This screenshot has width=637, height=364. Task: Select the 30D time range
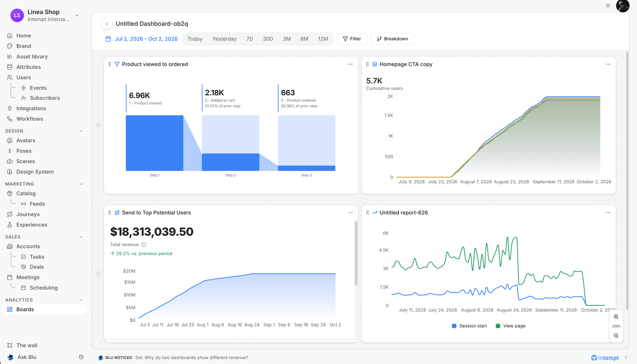(x=268, y=39)
